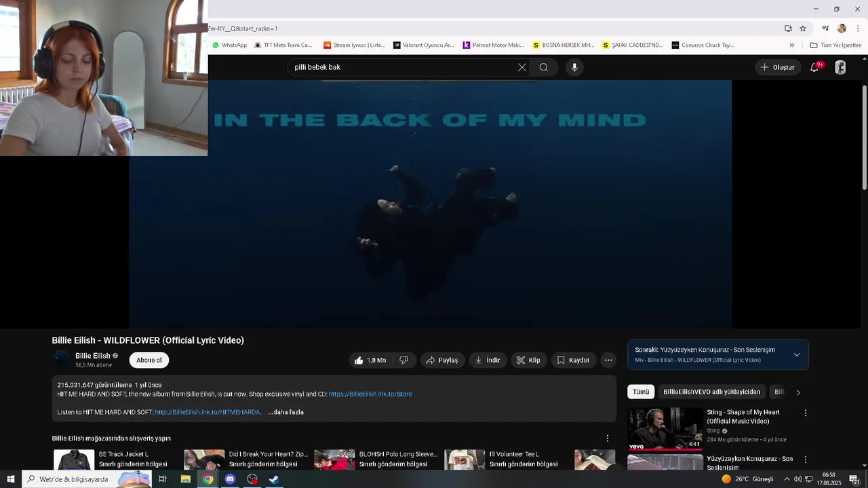Open Polmot Motor Maki... bookmark
868x488 pixels.
point(494,45)
